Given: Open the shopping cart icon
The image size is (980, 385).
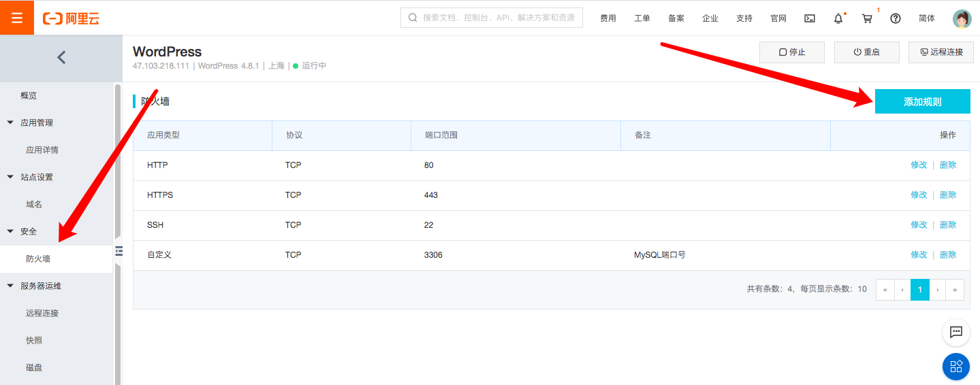Looking at the screenshot, I should tap(867, 18).
